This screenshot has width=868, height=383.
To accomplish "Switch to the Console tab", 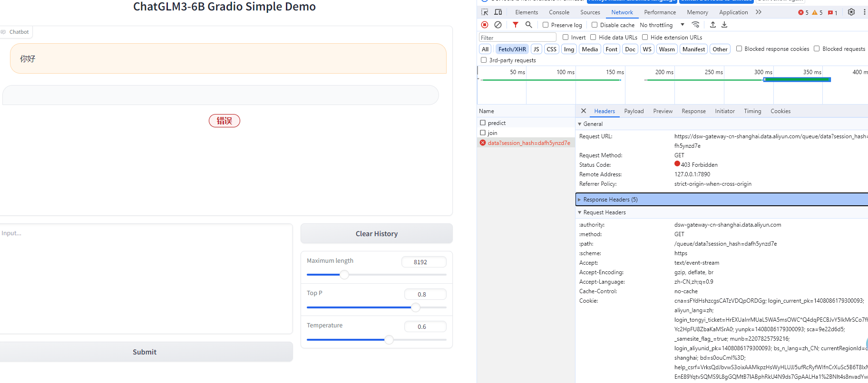I will click(x=559, y=12).
